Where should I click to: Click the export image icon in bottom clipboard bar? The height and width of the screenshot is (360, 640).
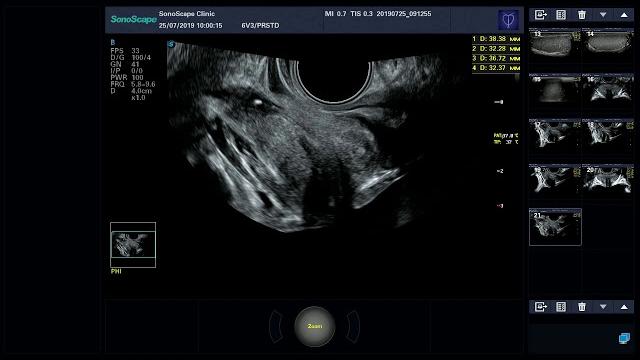(x=540, y=307)
